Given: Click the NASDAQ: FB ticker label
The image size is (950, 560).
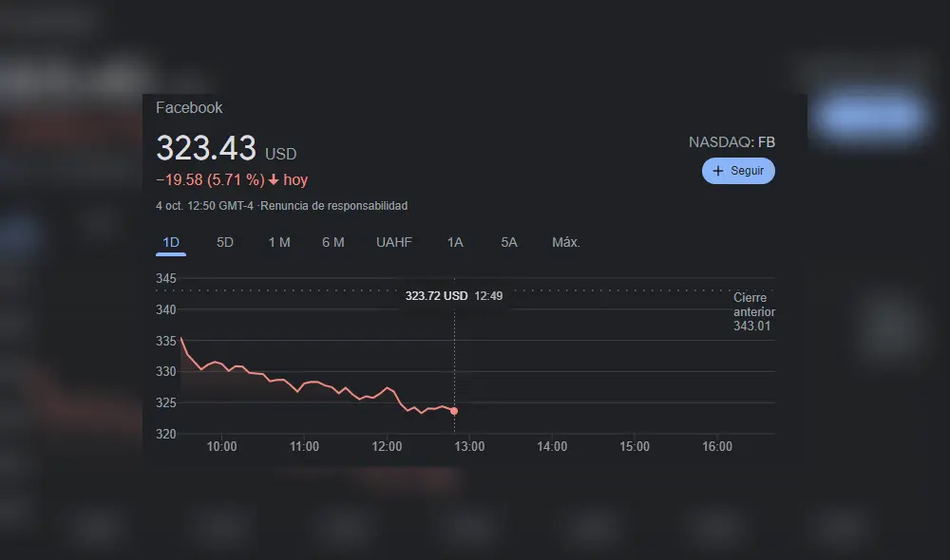Looking at the screenshot, I should click(x=731, y=142).
